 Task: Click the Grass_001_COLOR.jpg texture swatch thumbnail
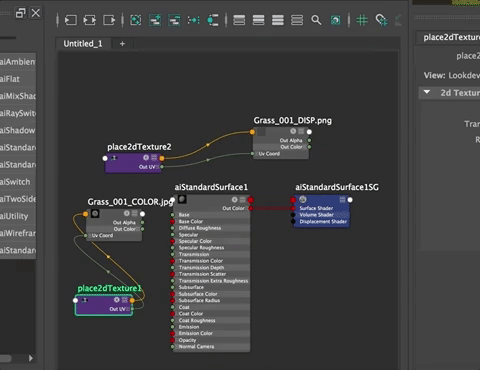pos(95,213)
